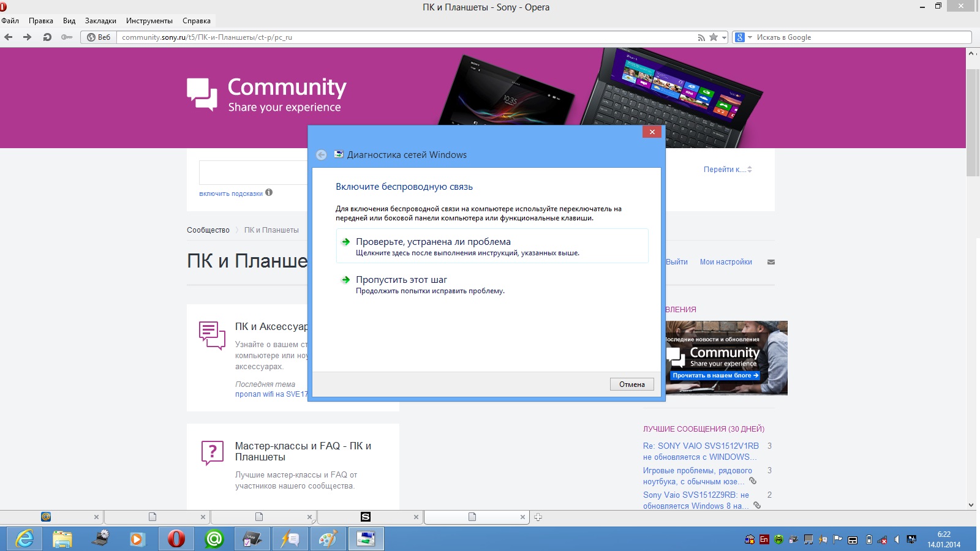Viewport: 980px width, 551px height.
Task: Click the 'ПК и Планшеты' breadcrumb
Action: pyautogui.click(x=271, y=230)
